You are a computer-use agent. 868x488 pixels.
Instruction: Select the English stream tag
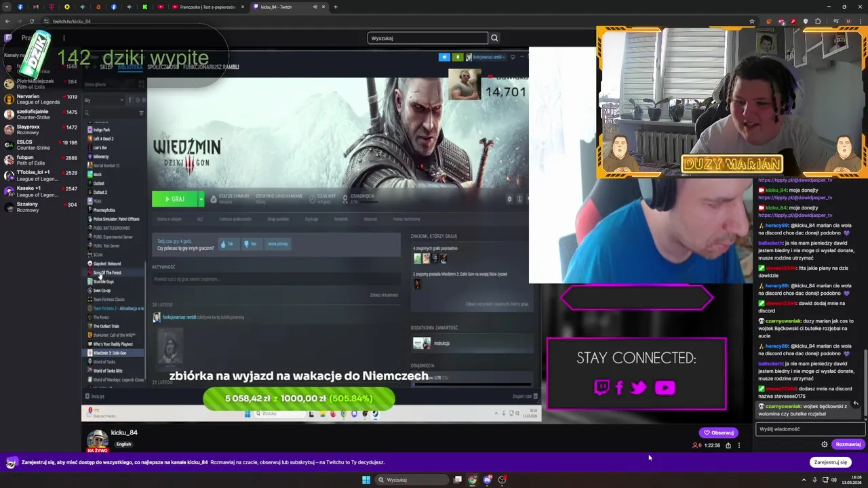123,445
